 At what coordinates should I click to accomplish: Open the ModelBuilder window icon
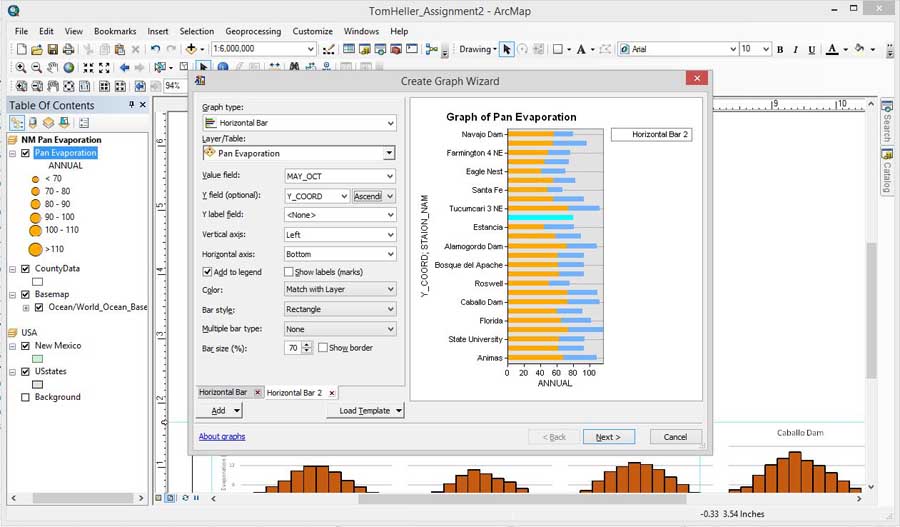432,49
